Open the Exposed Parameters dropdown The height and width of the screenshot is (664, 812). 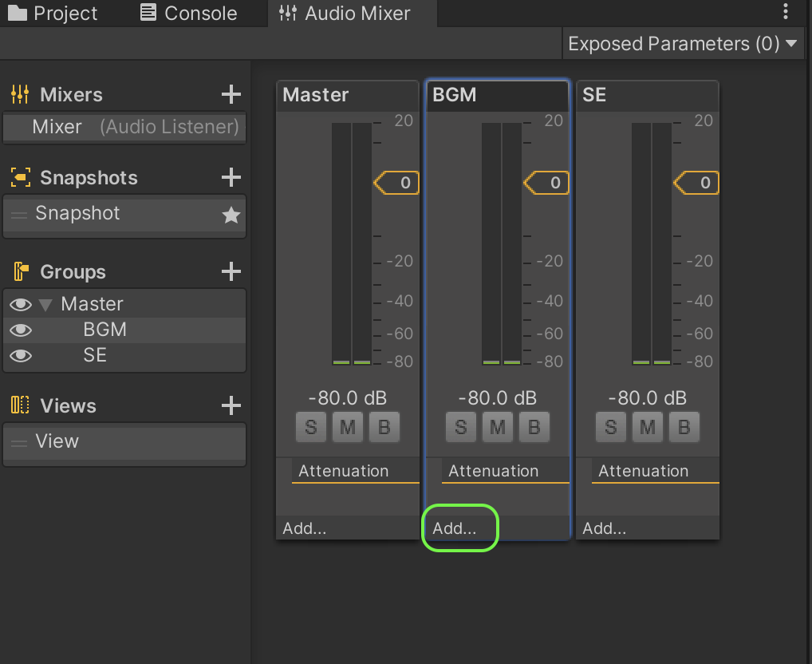(x=683, y=44)
